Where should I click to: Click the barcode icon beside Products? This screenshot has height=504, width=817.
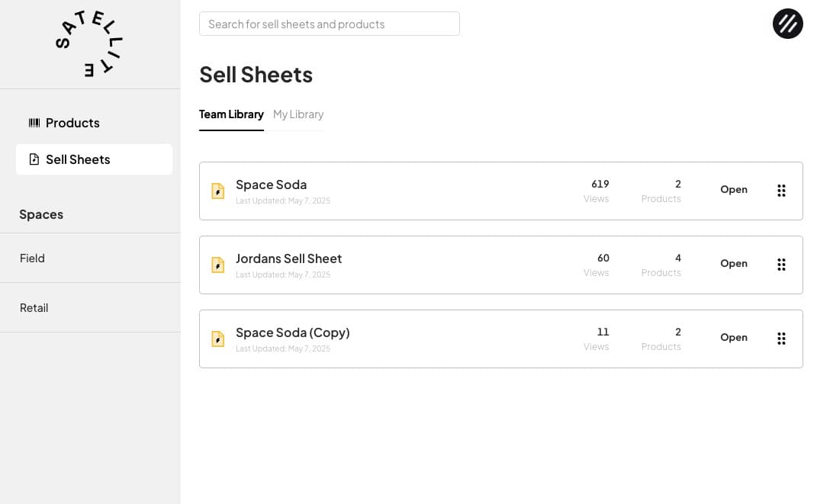click(x=34, y=123)
